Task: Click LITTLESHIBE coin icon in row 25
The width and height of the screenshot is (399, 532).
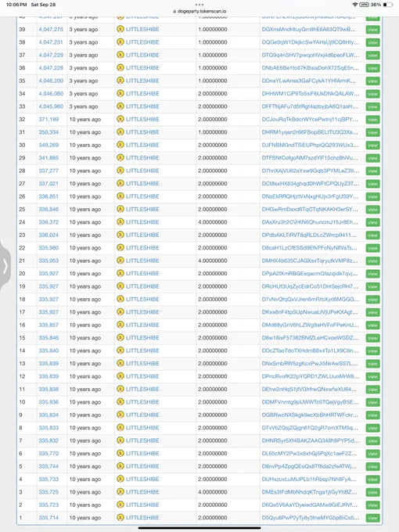Action: pos(120,209)
